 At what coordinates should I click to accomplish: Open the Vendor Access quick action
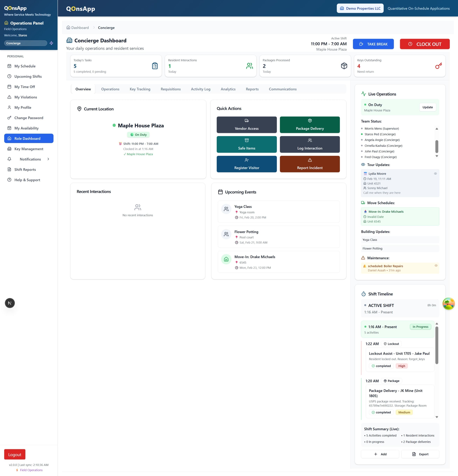(247, 125)
